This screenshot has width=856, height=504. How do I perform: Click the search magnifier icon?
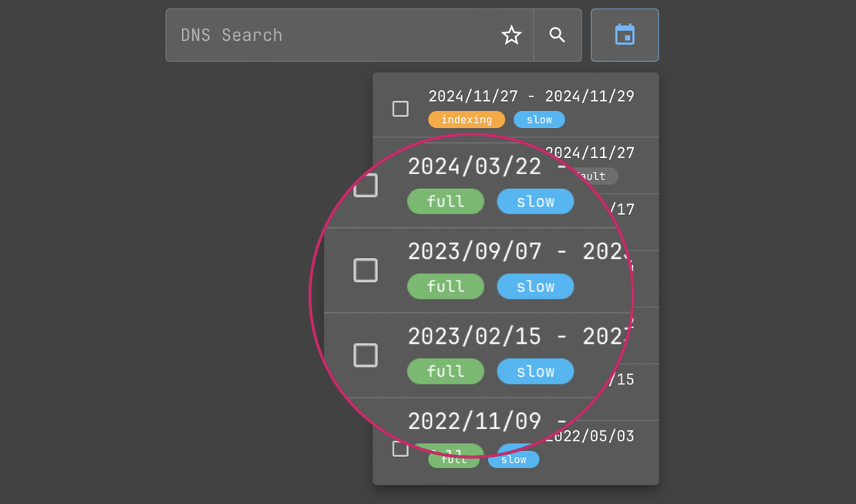click(558, 35)
